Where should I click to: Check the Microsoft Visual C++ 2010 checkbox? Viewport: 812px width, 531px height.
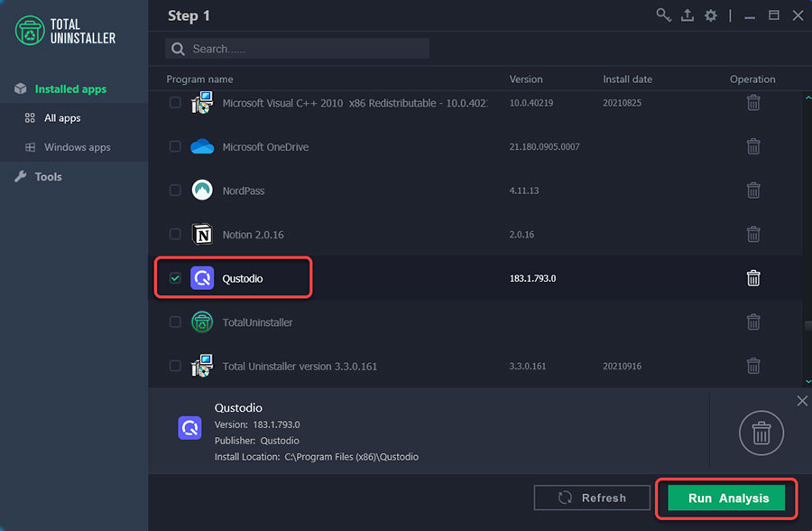pos(175,103)
